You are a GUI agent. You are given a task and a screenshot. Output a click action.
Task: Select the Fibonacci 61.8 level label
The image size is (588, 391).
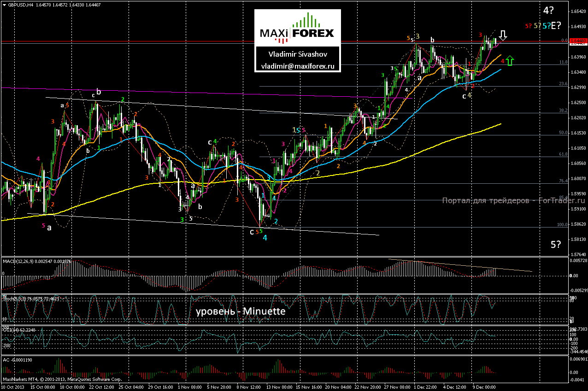(563, 154)
